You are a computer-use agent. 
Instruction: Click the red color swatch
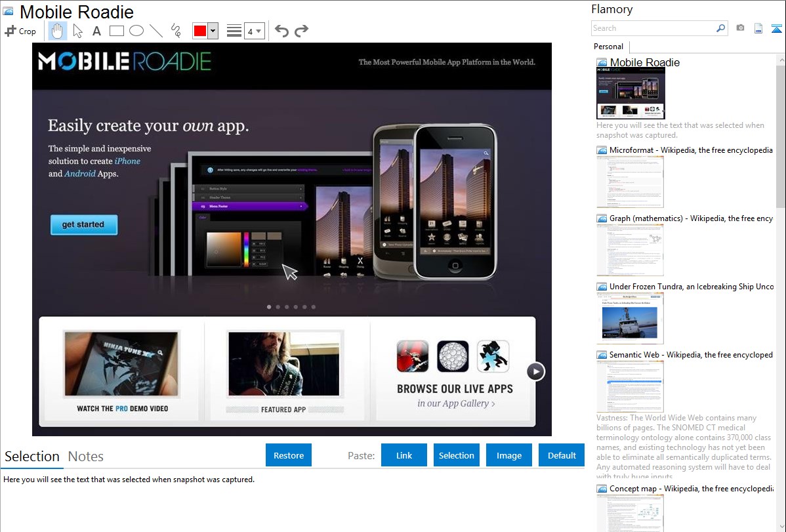pos(200,31)
